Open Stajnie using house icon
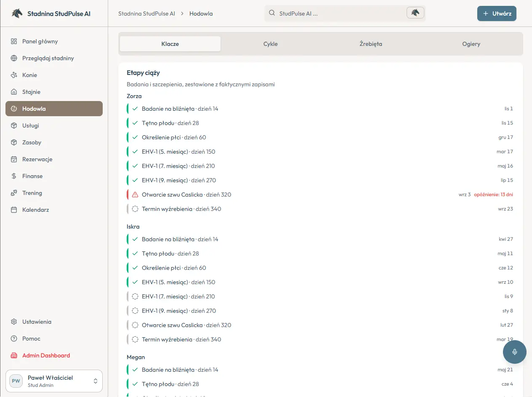 pyautogui.click(x=14, y=92)
